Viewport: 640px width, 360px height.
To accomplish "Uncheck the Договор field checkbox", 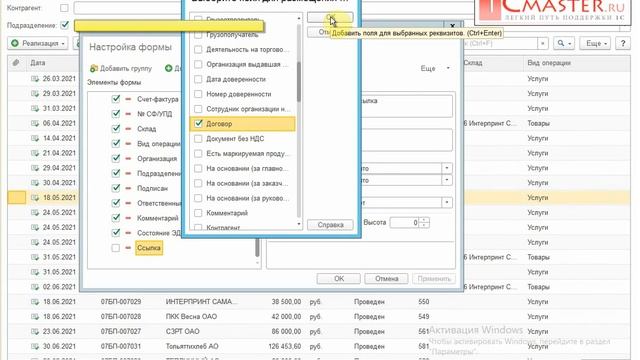I will click(198, 124).
